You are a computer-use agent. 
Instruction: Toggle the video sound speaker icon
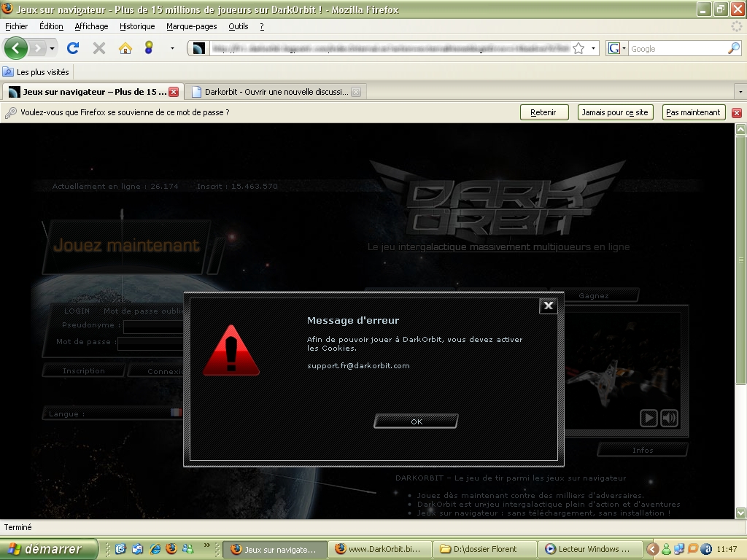(670, 418)
